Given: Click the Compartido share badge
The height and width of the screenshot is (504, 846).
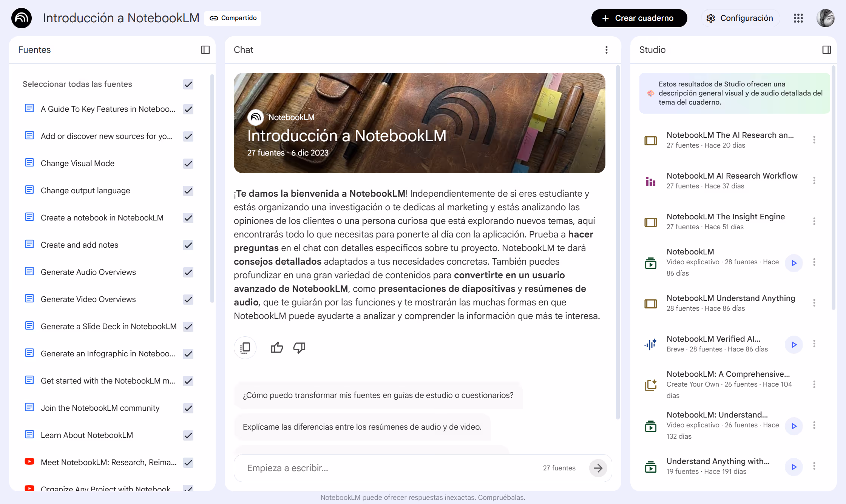Looking at the screenshot, I should pos(233,18).
